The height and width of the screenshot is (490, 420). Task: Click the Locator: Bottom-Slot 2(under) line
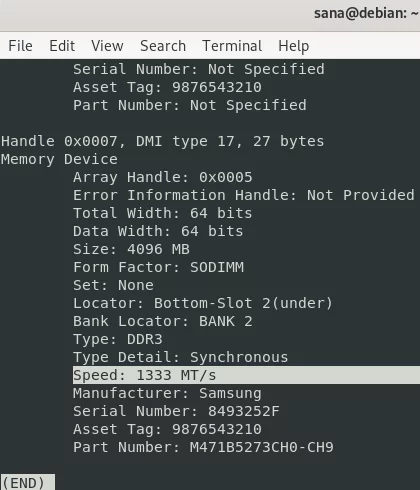pyautogui.click(x=203, y=303)
